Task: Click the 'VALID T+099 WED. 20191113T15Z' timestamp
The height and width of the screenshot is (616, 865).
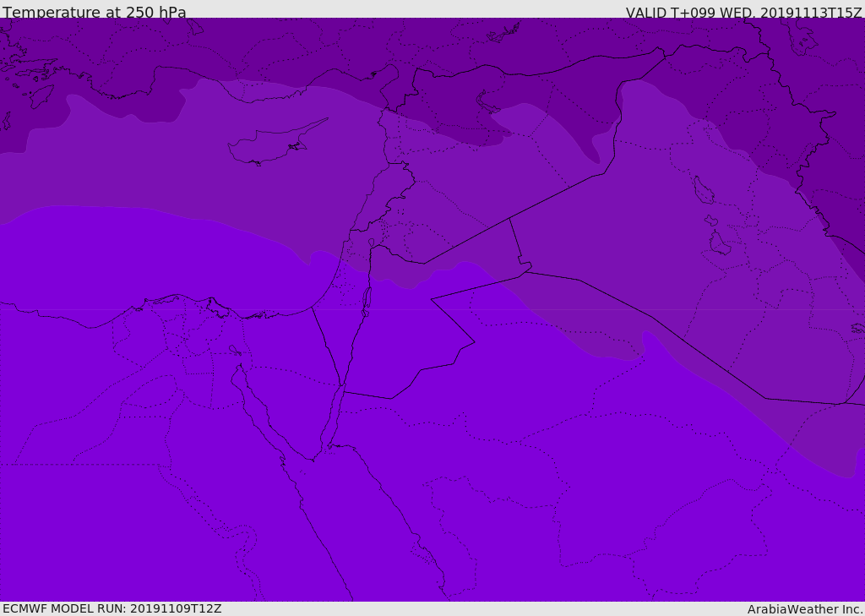Action: 743,12
